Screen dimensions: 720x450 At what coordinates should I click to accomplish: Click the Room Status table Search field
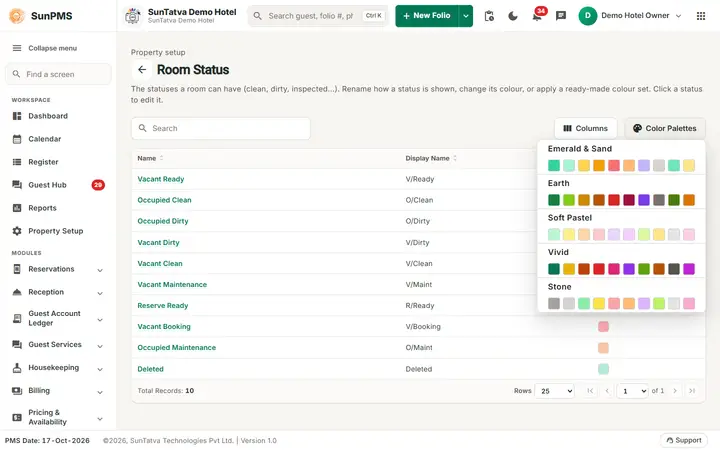tap(221, 129)
